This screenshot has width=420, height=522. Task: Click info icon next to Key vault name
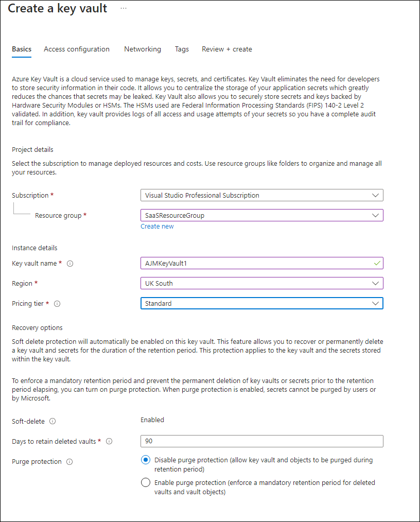pos(70,264)
